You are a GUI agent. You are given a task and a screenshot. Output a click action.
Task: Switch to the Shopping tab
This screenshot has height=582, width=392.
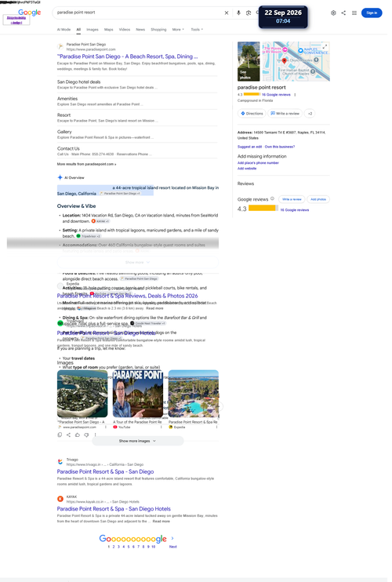(158, 29)
